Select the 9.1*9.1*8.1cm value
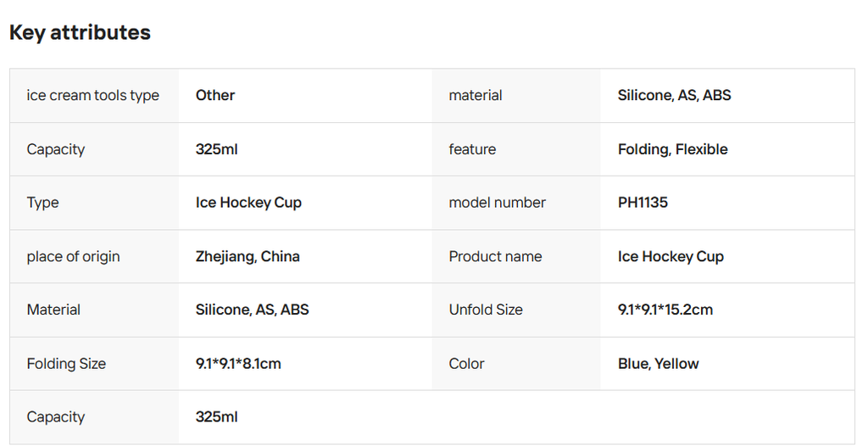The width and height of the screenshot is (868, 447). tap(238, 364)
